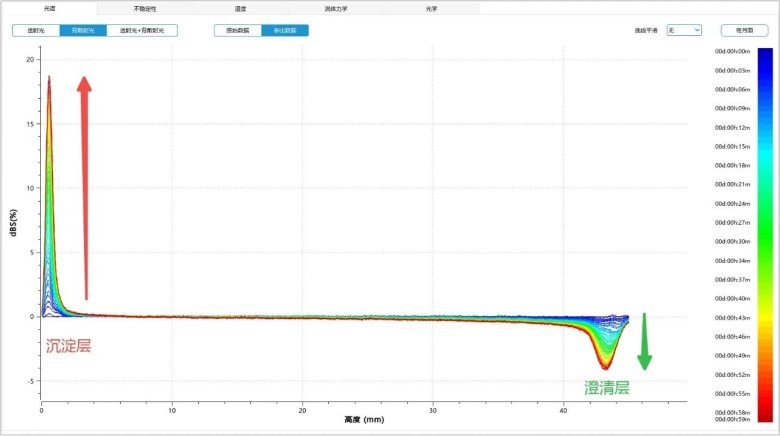This screenshot has height=436, width=780.
Task: Switch to 原始数据 view
Action: click(x=238, y=31)
